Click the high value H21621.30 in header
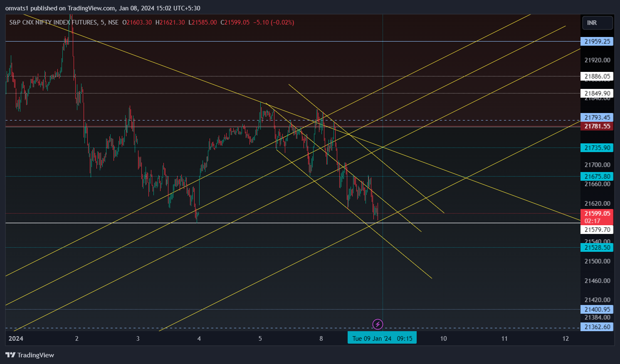 (x=170, y=22)
